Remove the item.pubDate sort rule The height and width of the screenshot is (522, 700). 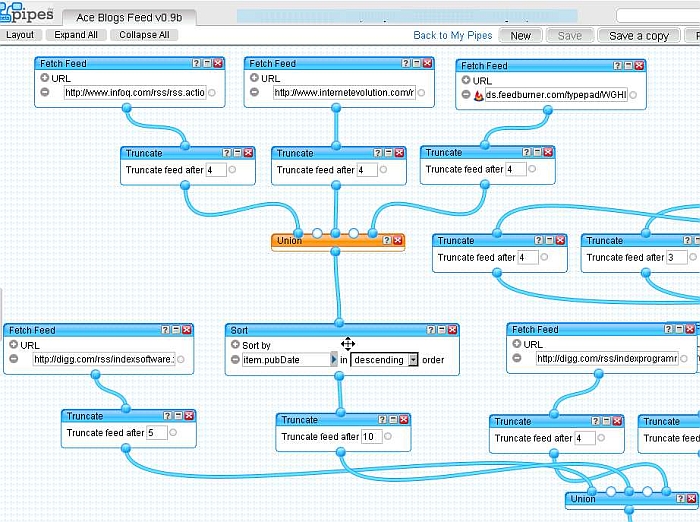click(x=235, y=359)
